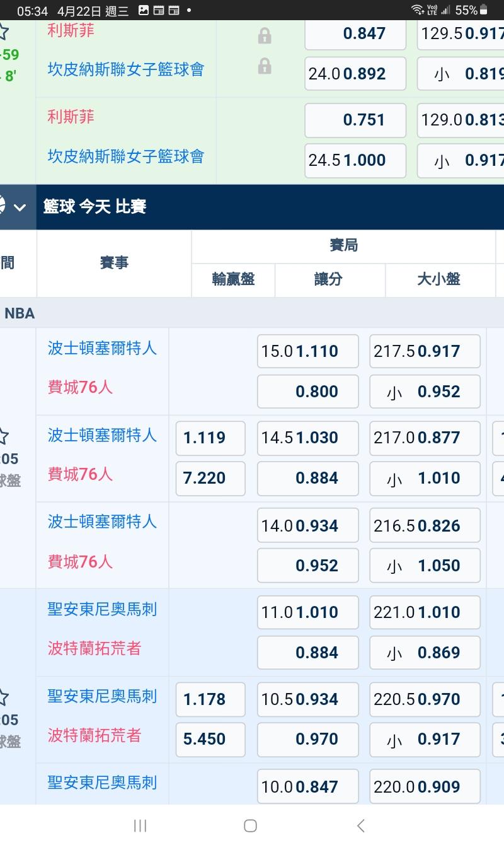Open first 波士頓塞爾特人 team link

[x=102, y=347]
